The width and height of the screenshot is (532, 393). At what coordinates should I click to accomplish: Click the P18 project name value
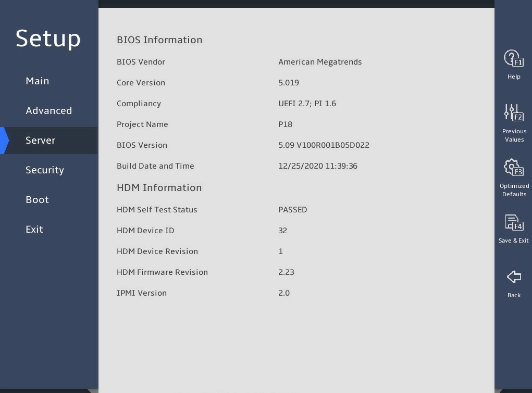(285, 124)
